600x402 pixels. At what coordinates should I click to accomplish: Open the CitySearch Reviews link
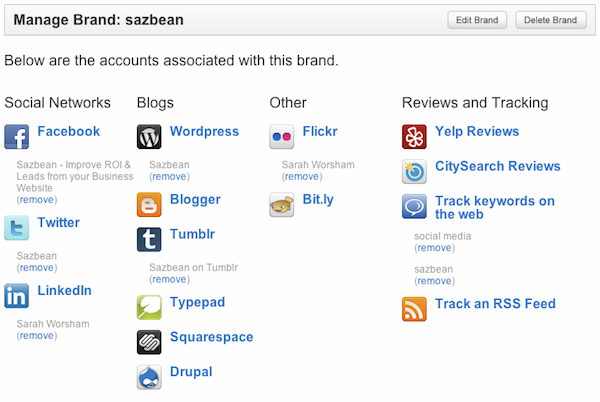(497, 166)
